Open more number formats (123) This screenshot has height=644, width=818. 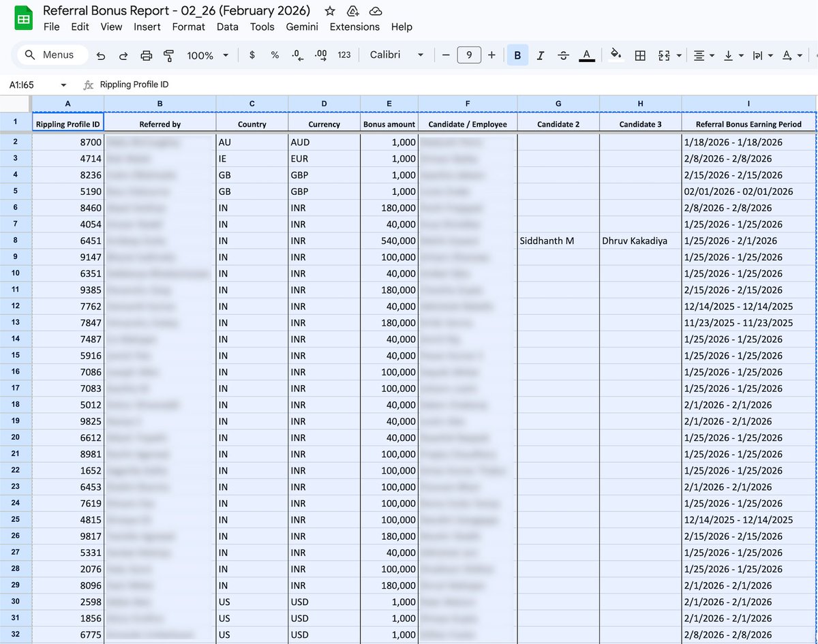[344, 55]
